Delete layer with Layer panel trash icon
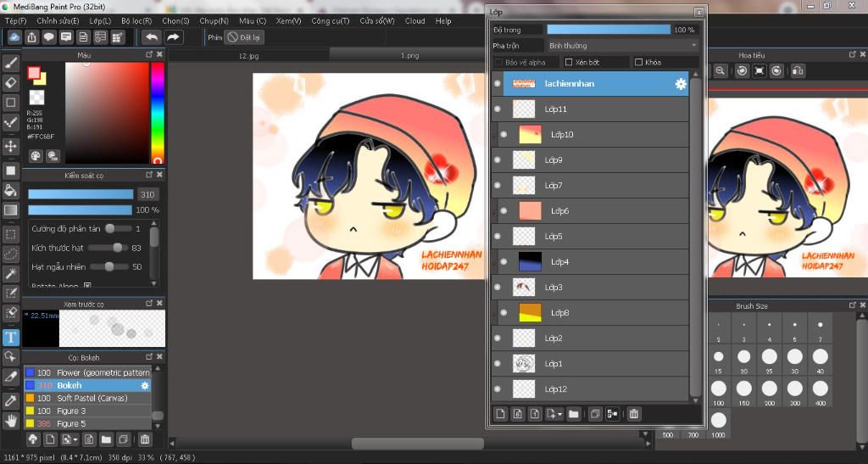Image resolution: width=868 pixels, height=464 pixels. pyautogui.click(x=634, y=414)
